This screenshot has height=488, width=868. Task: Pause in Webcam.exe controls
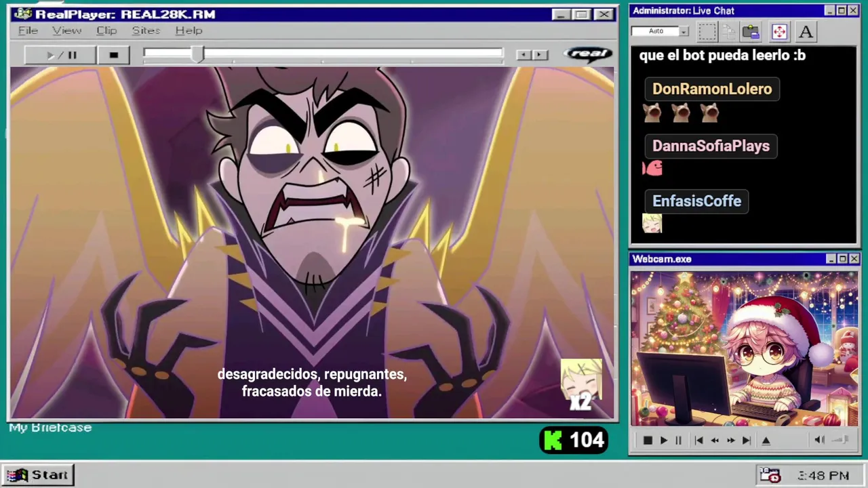click(678, 441)
